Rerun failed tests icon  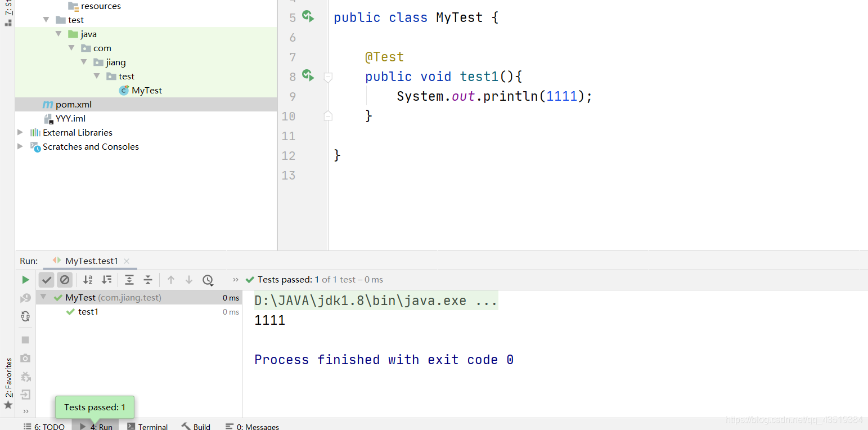coord(25,298)
